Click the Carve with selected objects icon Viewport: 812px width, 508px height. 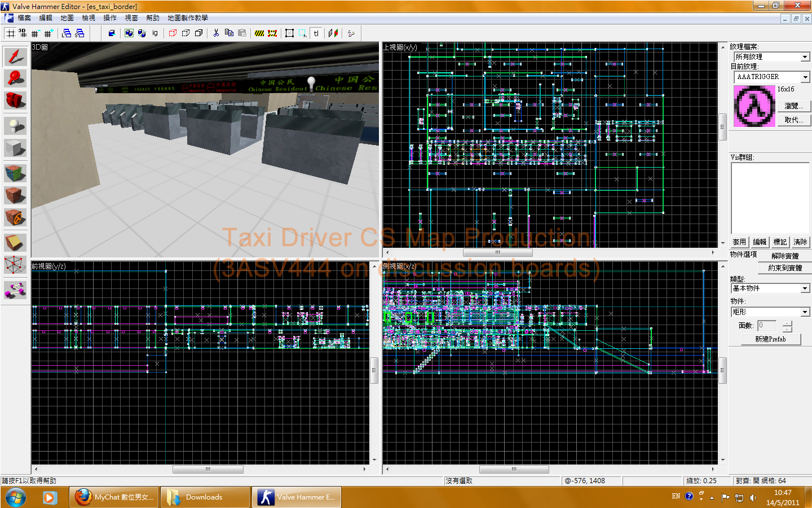(112, 33)
